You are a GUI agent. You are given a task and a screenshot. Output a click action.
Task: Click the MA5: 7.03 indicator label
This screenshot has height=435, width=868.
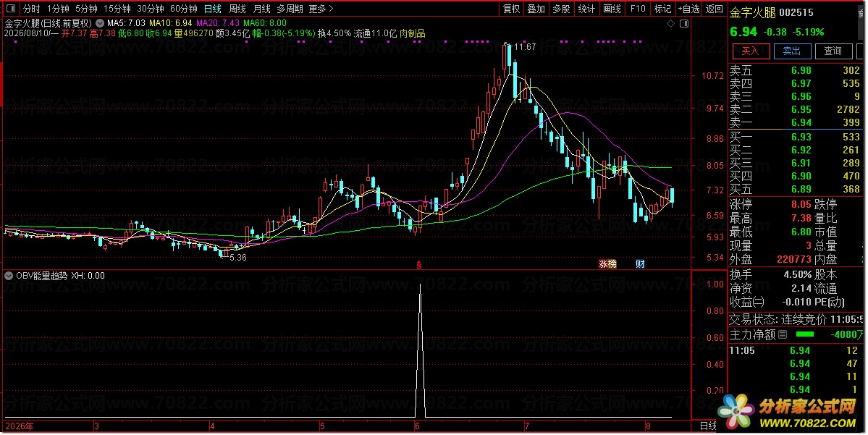(x=126, y=23)
